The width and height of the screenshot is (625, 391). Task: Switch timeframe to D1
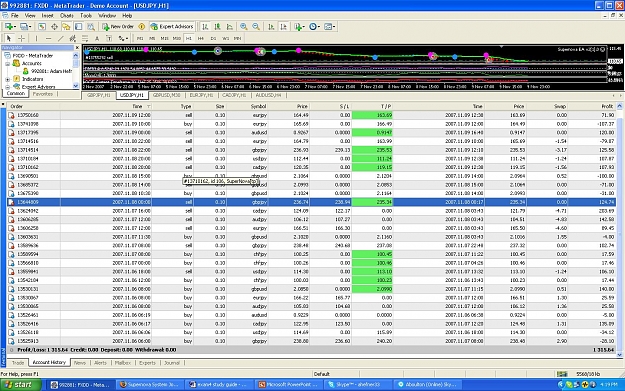click(x=213, y=38)
